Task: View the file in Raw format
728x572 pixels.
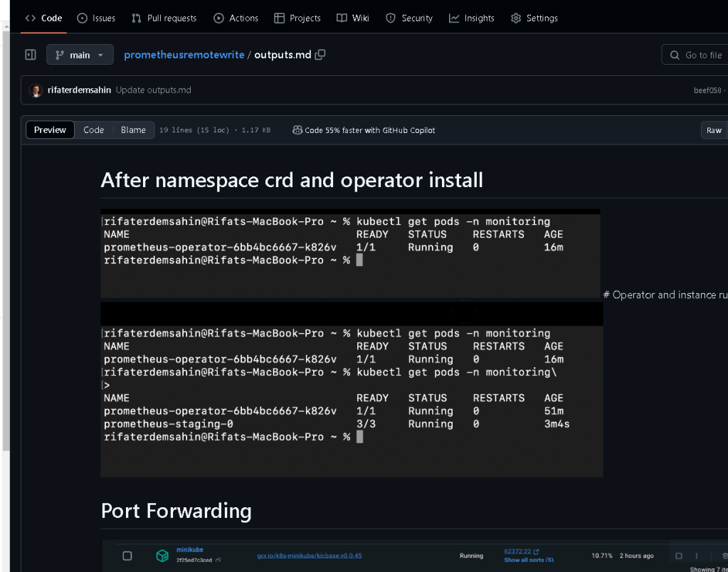Action: (714, 130)
